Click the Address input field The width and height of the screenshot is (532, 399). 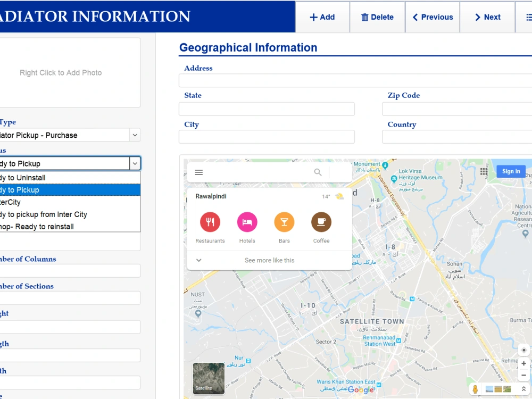point(355,81)
